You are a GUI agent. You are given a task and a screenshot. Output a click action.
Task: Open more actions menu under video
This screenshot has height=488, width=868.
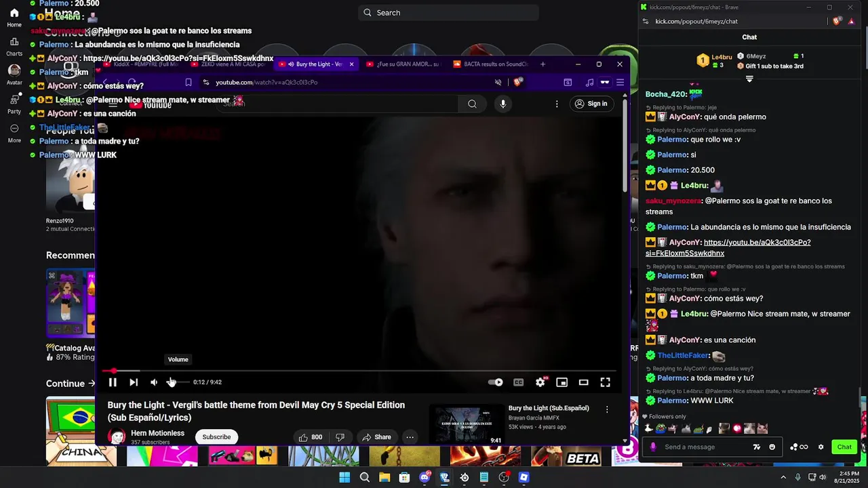point(410,437)
